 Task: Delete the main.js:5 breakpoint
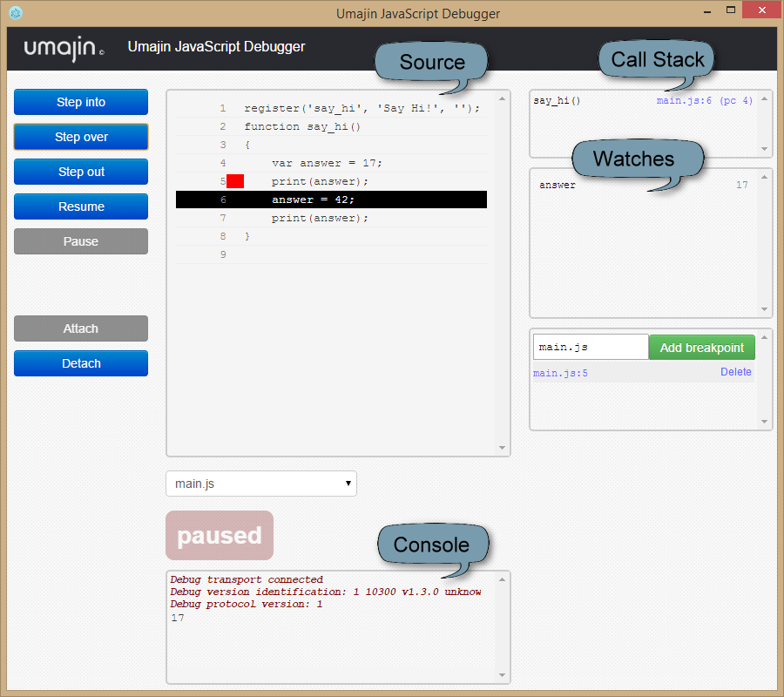[735, 371]
